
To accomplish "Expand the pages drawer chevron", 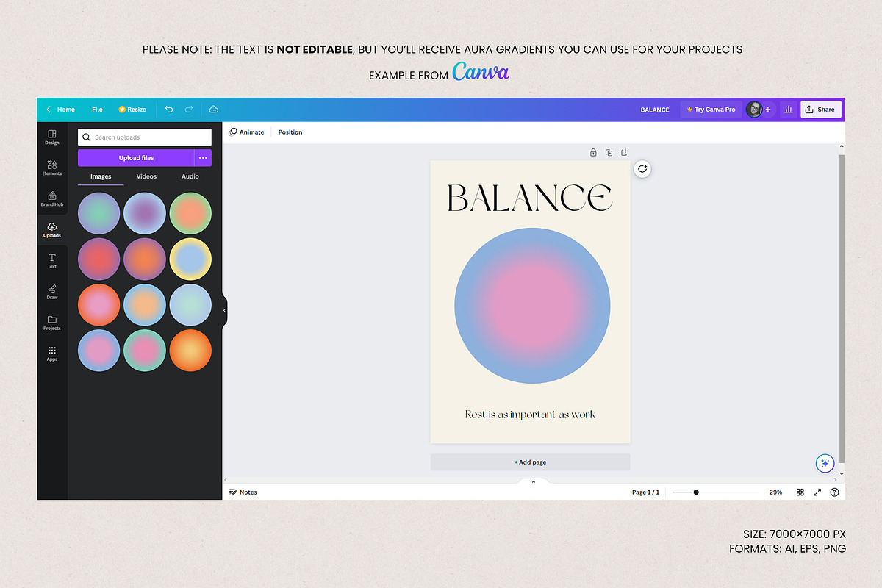I will coord(534,482).
